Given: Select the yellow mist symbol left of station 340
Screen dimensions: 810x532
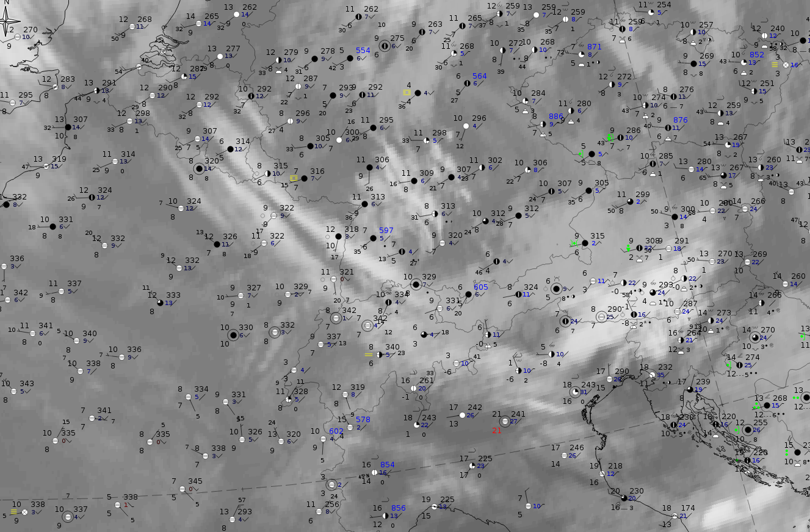Looking at the screenshot, I should [x=368, y=354].
